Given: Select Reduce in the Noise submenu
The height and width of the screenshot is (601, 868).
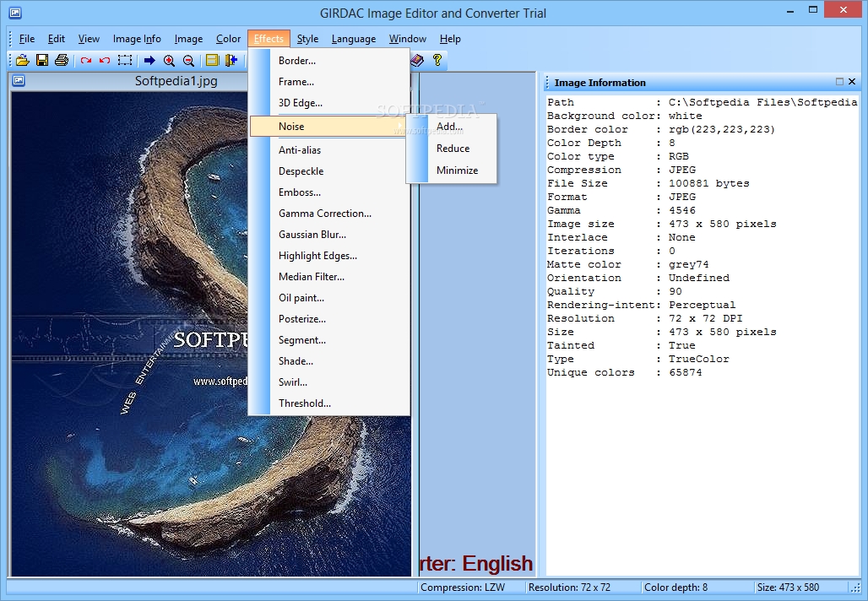Looking at the screenshot, I should tap(453, 149).
